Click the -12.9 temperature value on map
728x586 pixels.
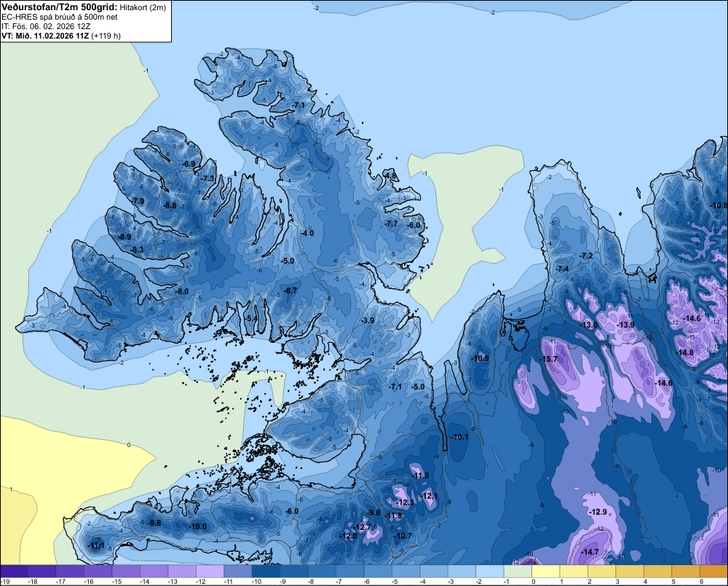click(598, 512)
